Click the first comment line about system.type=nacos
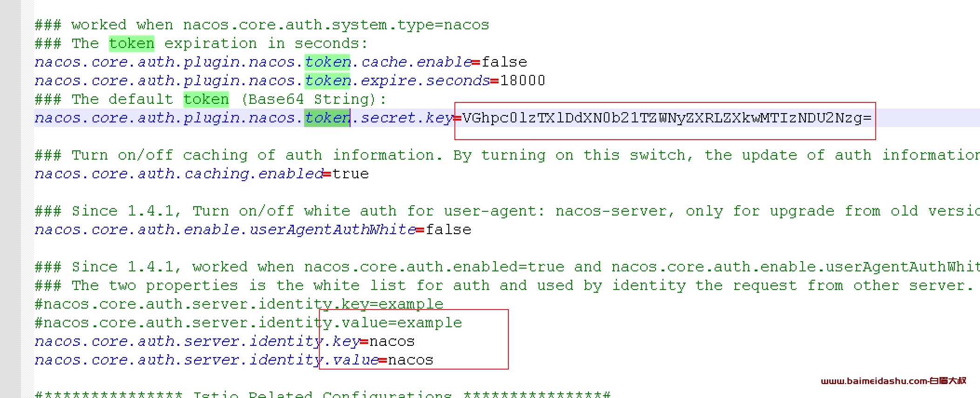This screenshot has height=398, width=980. click(262, 25)
